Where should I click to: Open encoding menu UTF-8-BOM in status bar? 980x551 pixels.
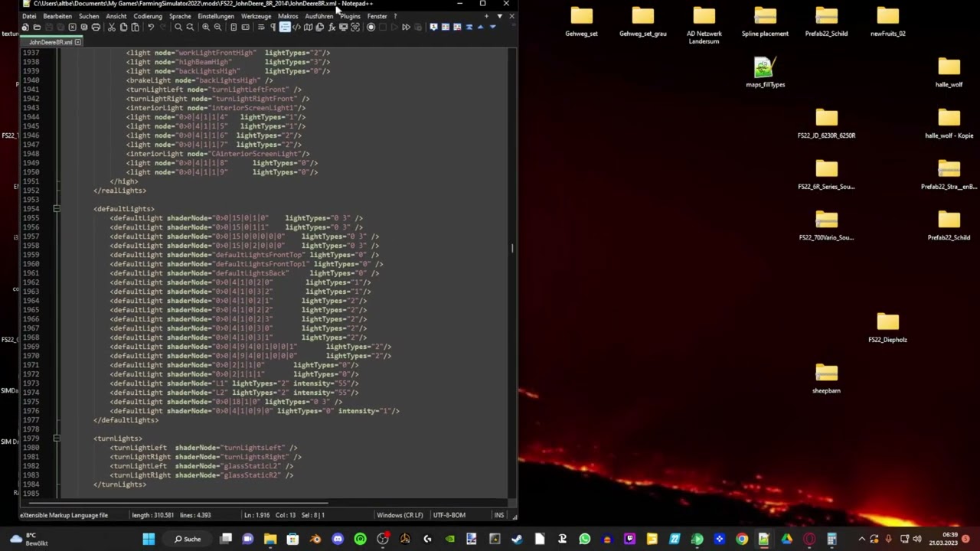(449, 515)
